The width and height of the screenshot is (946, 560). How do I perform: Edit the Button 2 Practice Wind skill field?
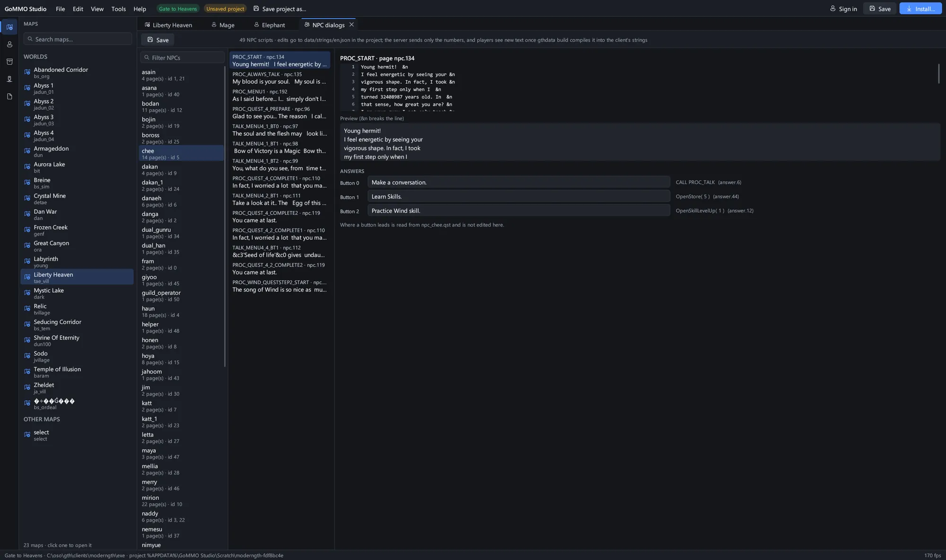518,210
